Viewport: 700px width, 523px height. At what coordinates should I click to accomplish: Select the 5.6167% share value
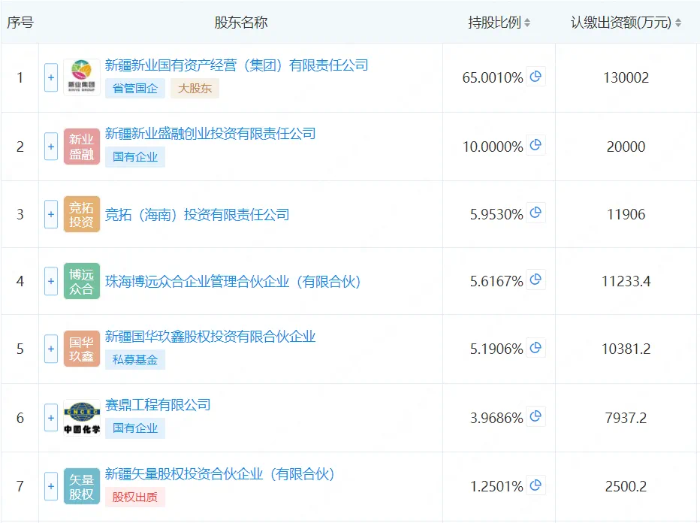point(496,281)
